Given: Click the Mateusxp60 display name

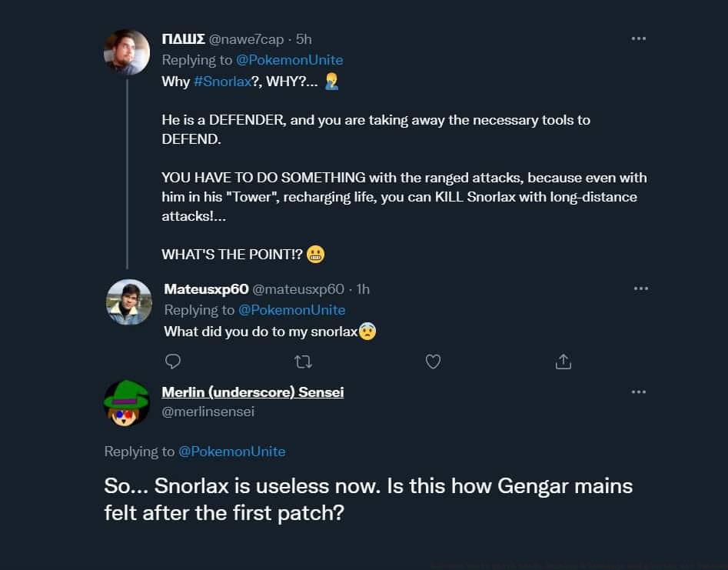Looking at the screenshot, I should click(x=206, y=289).
